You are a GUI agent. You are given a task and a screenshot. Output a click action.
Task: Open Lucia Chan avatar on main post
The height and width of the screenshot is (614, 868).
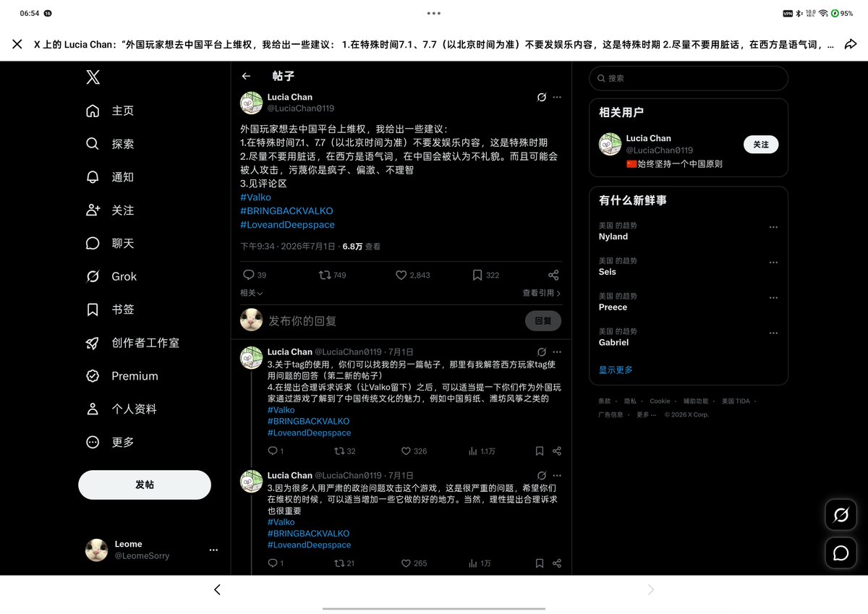coord(251,103)
